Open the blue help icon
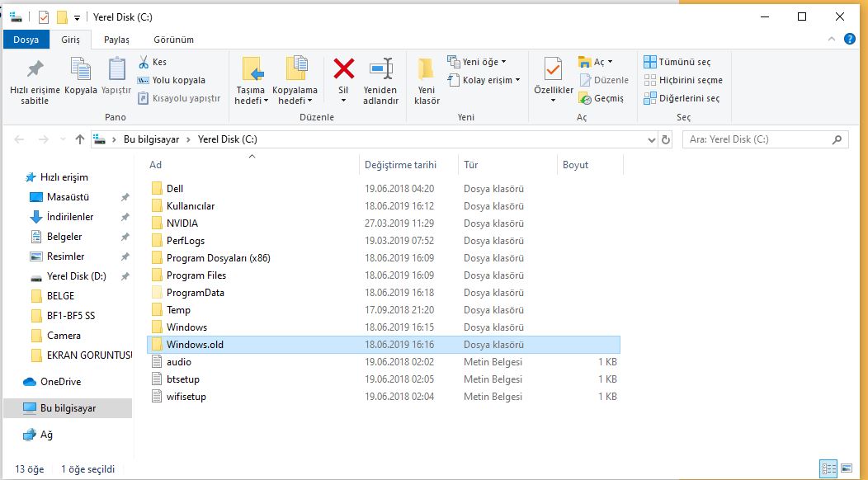Image resolution: width=868 pixels, height=480 pixels. coord(850,39)
